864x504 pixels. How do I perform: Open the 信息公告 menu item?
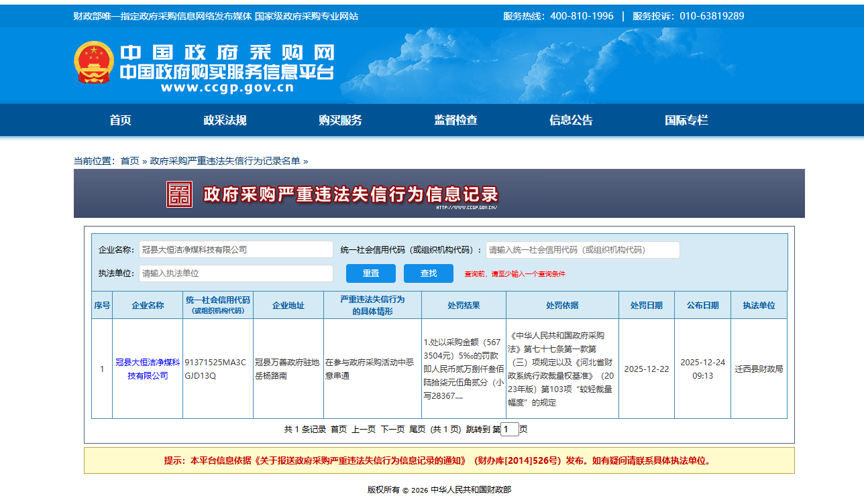click(x=572, y=120)
